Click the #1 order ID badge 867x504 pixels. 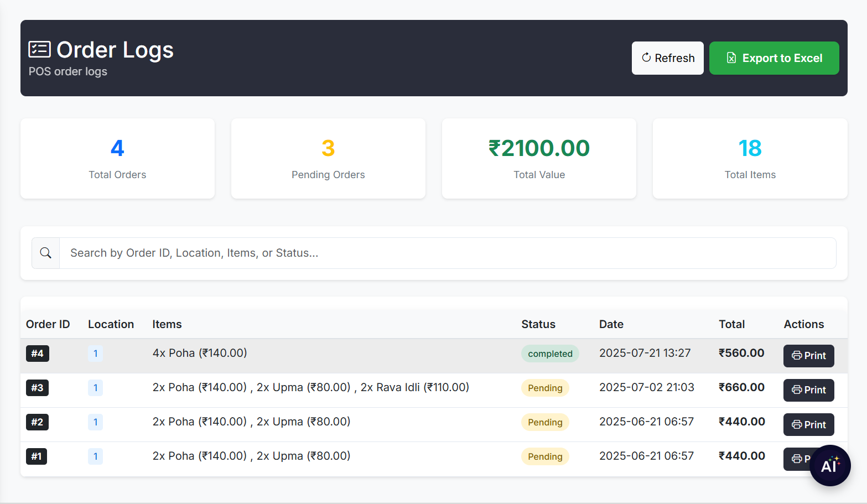coord(37,456)
